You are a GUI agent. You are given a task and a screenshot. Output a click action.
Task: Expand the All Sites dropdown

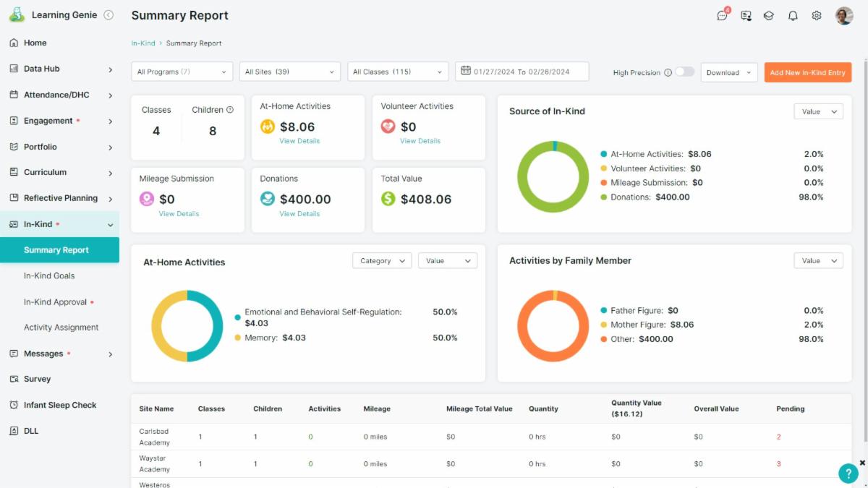pyautogui.click(x=289, y=72)
